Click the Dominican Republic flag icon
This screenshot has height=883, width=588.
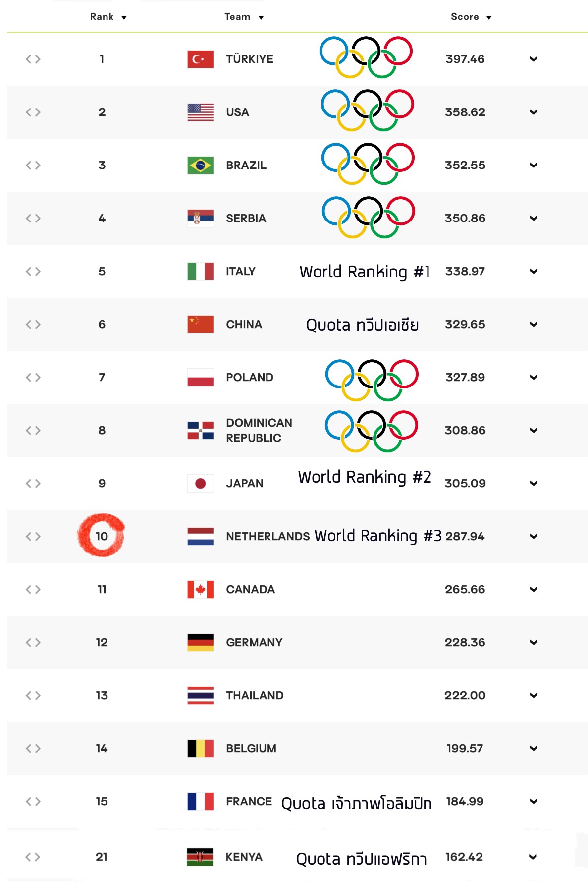(x=200, y=430)
